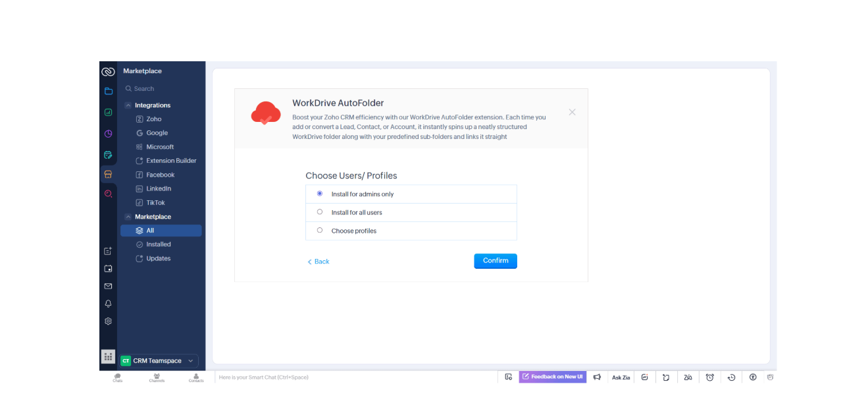Click the sidebar Search field
The height and width of the screenshot is (419, 868).
click(x=162, y=88)
